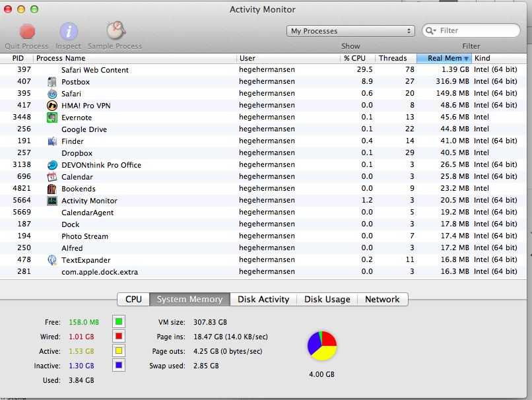Click the DEVONthink Pro Office icon
Viewport: 532px width, 400px height.
click(52, 165)
